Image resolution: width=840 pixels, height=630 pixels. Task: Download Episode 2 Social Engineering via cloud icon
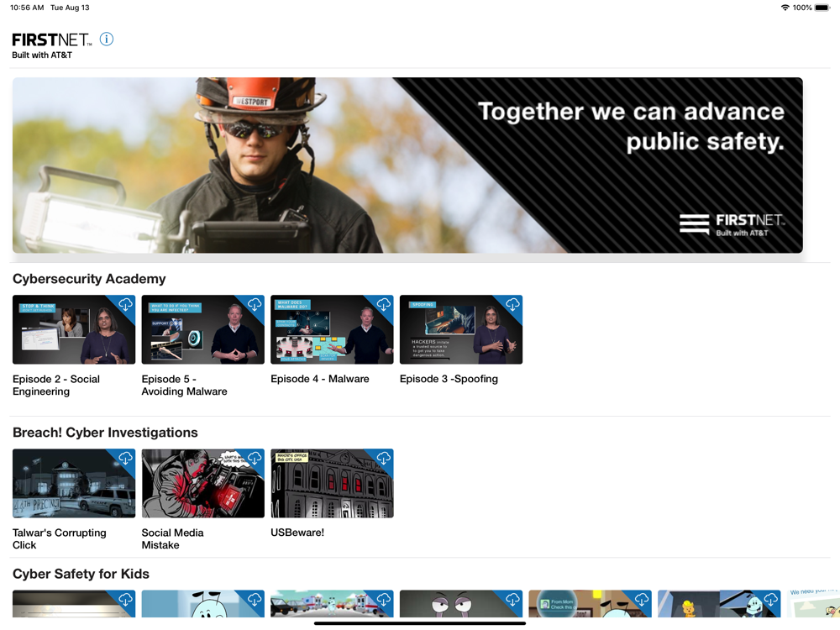tap(125, 305)
